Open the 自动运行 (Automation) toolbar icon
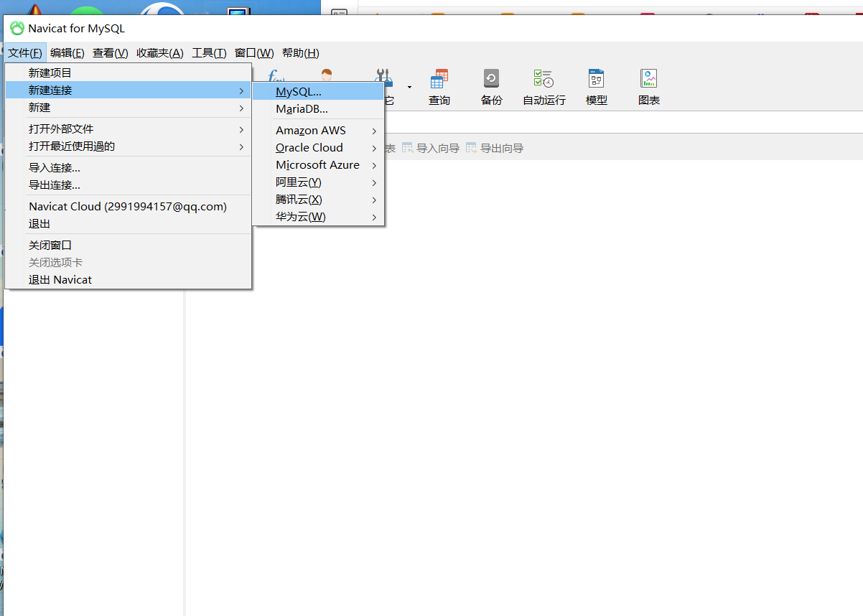Screen dimensions: 863x616 pos(544,88)
